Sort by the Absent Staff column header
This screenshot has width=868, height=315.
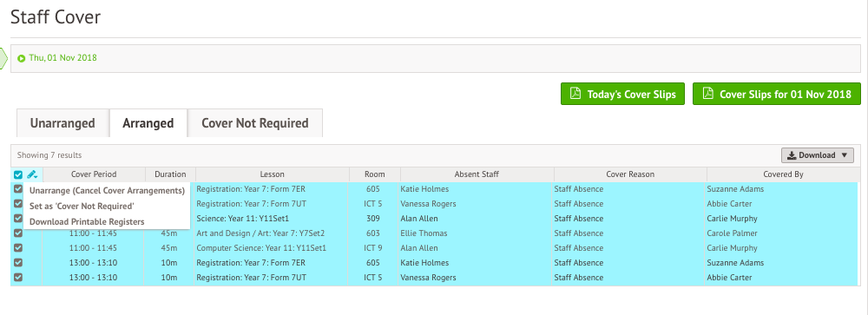tap(477, 174)
